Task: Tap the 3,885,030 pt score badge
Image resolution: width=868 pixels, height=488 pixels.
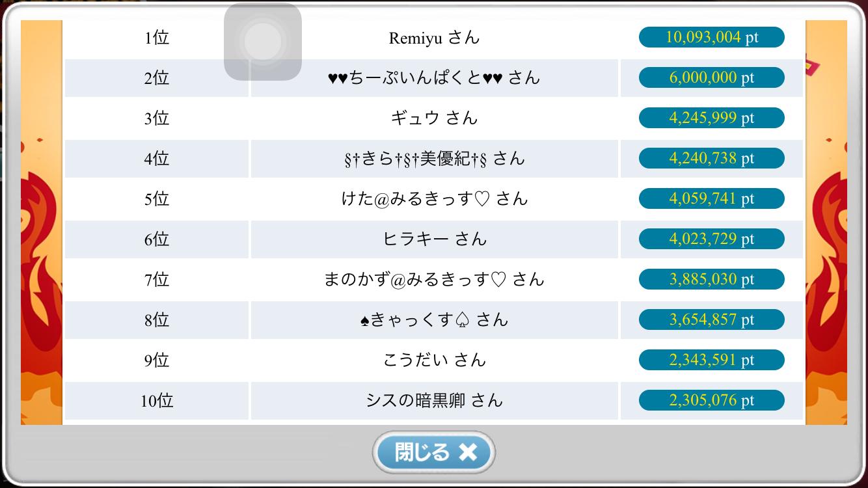Action: (711, 279)
